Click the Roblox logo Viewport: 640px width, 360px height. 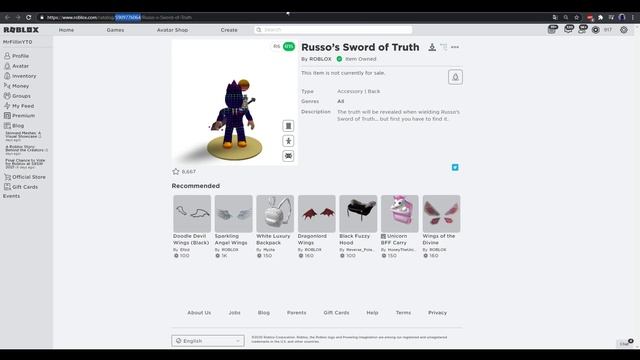pos(21,30)
